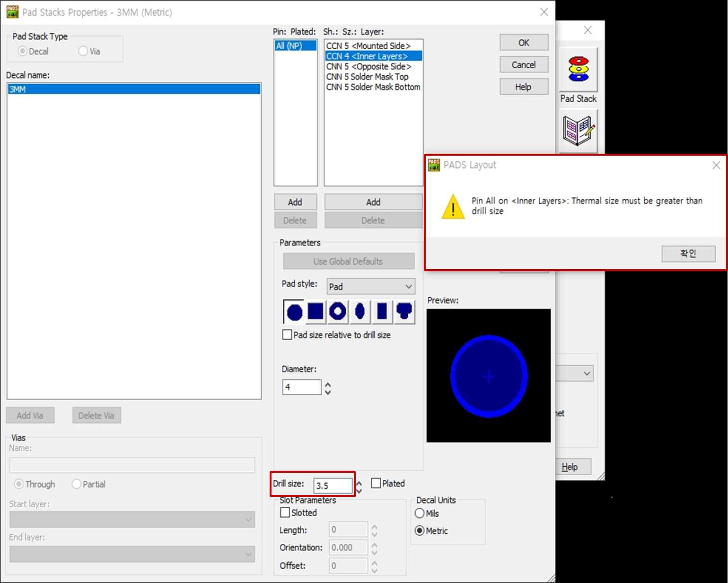Select the oval pad shape icon
728x583 pixels.
(360, 312)
